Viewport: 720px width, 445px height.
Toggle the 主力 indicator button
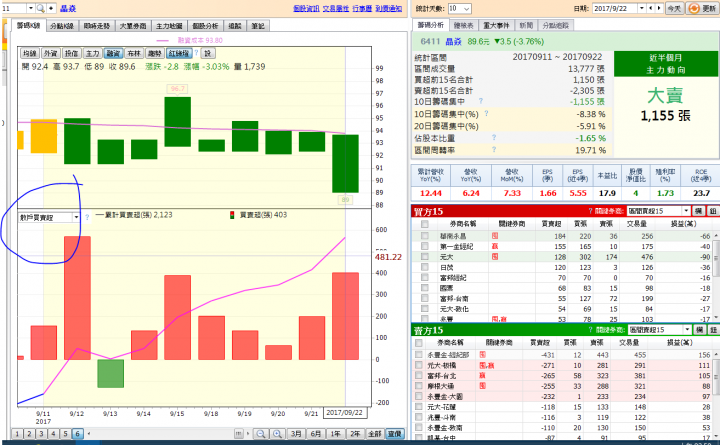92,53
